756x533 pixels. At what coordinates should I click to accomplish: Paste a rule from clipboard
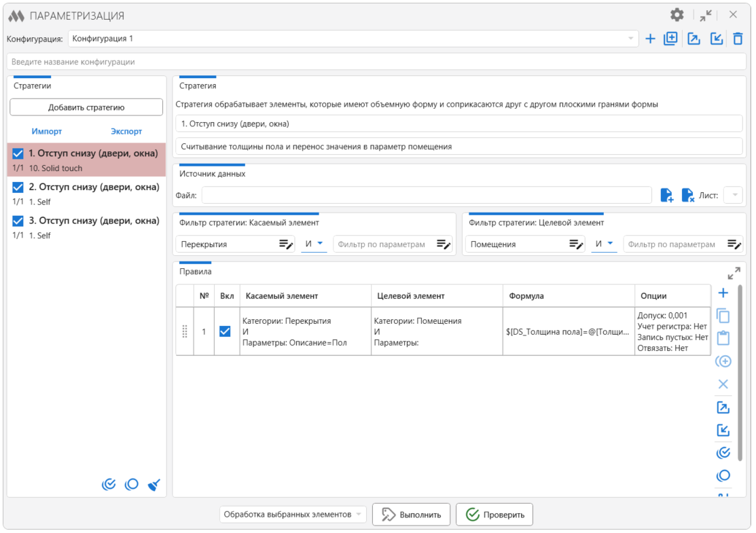(723, 338)
